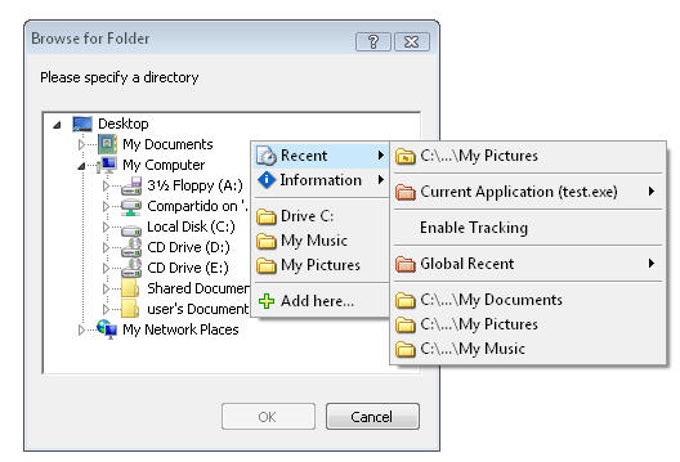Select C:\...\My Documents recent entry
Image resolution: width=680 pixels, height=462 pixels.
528,300
